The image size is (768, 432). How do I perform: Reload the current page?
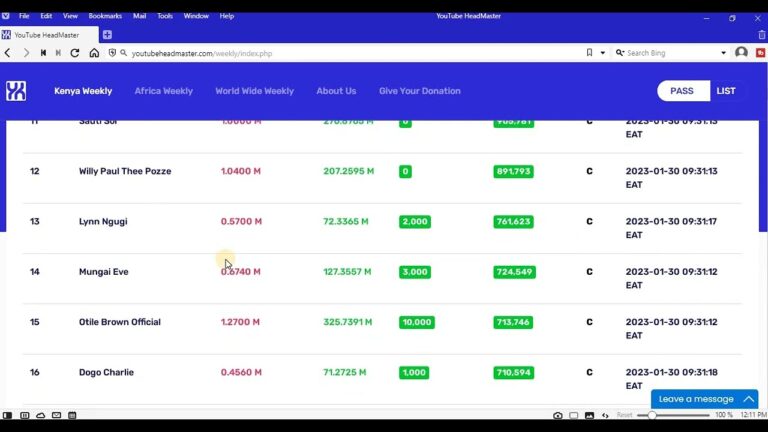pyautogui.click(x=75, y=53)
